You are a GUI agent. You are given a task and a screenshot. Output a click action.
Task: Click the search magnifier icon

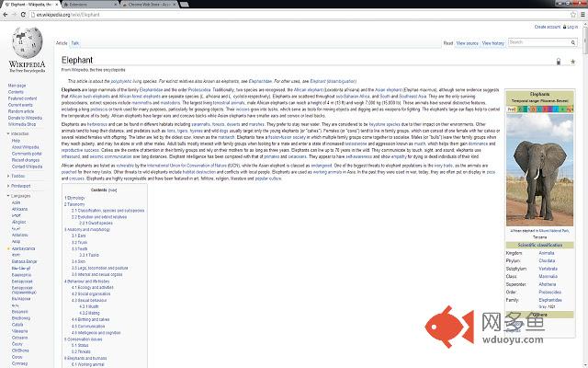point(573,43)
